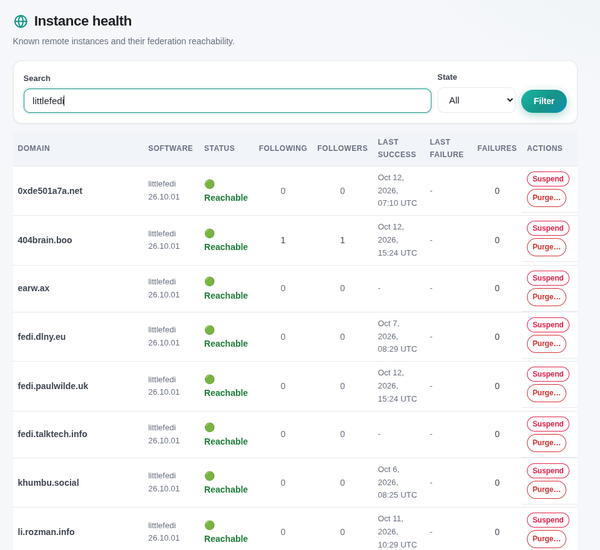The image size is (600, 550).
Task: Suspend the 404brain.boo instance
Action: pos(548,228)
